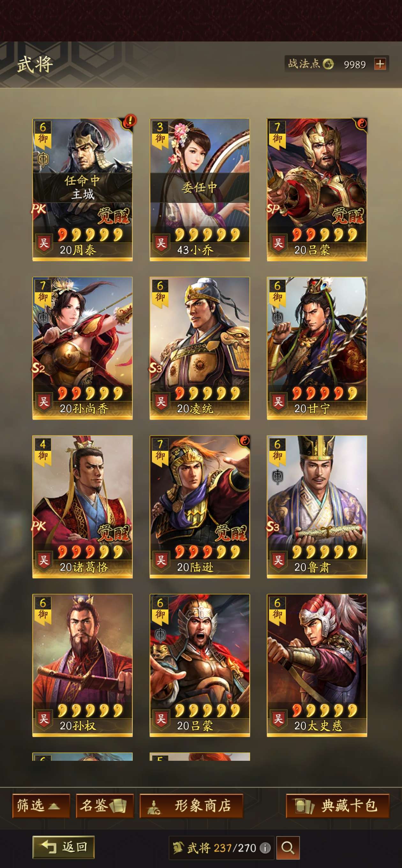Screen dimensions: 402x868
Task: Open the 形象商店 shop
Action: click(191, 806)
